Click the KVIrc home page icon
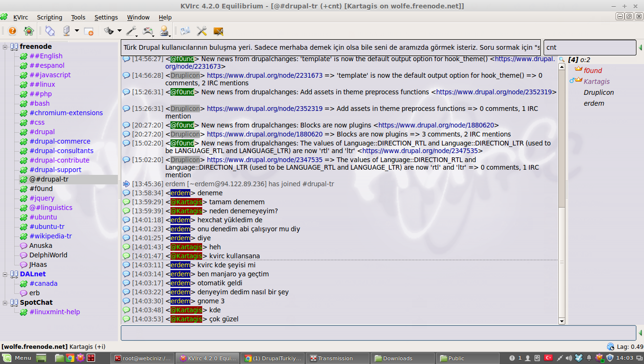Image resolution: width=644 pixels, height=364 pixels. pos(29,31)
